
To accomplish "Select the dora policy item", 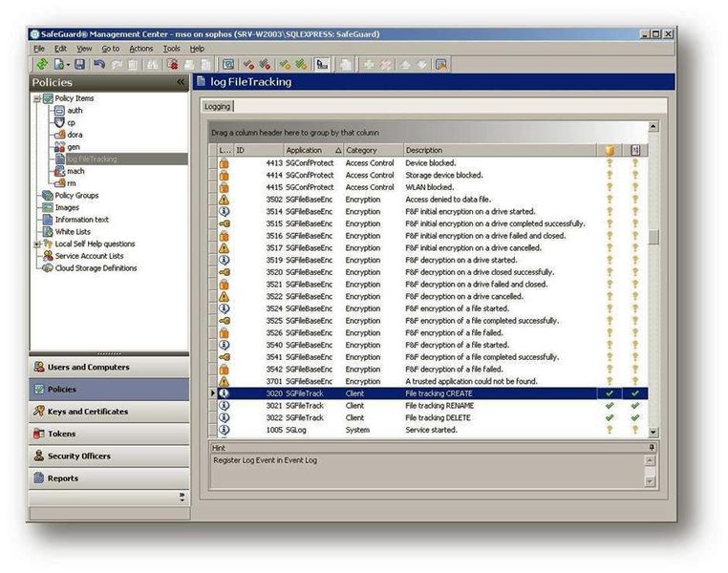I will pyautogui.click(x=75, y=135).
